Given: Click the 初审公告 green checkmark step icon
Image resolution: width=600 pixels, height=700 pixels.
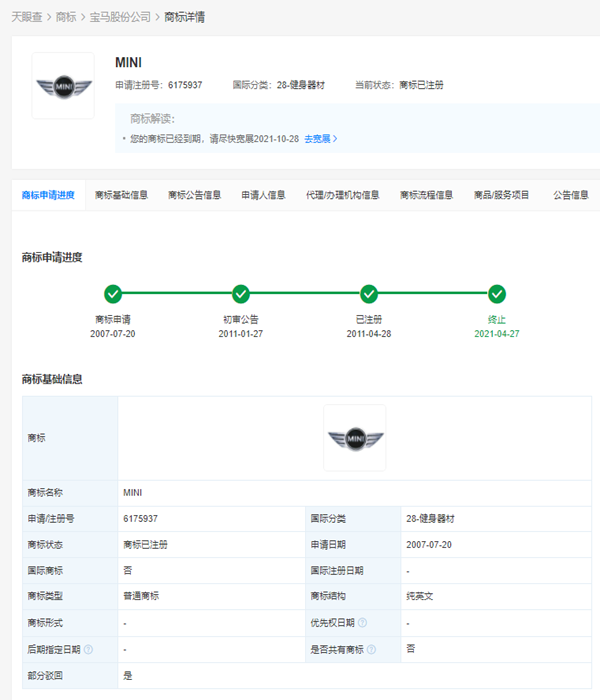Looking at the screenshot, I should coord(240,294).
